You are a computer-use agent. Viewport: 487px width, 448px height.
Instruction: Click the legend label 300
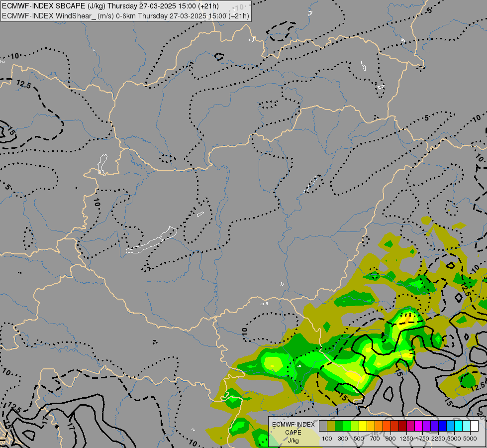[x=343, y=439]
